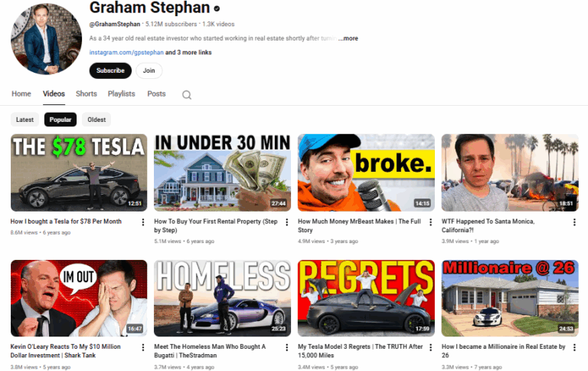Select the Latest sort filter chip
The height and width of the screenshot is (371, 588).
tap(25, 120)
